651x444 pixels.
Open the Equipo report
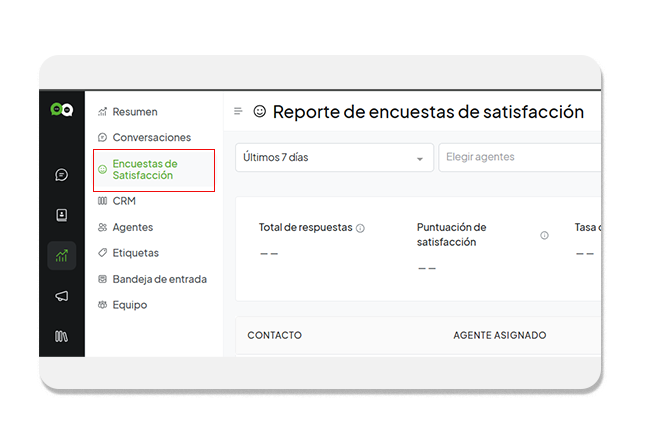click(x=122, y=305)
